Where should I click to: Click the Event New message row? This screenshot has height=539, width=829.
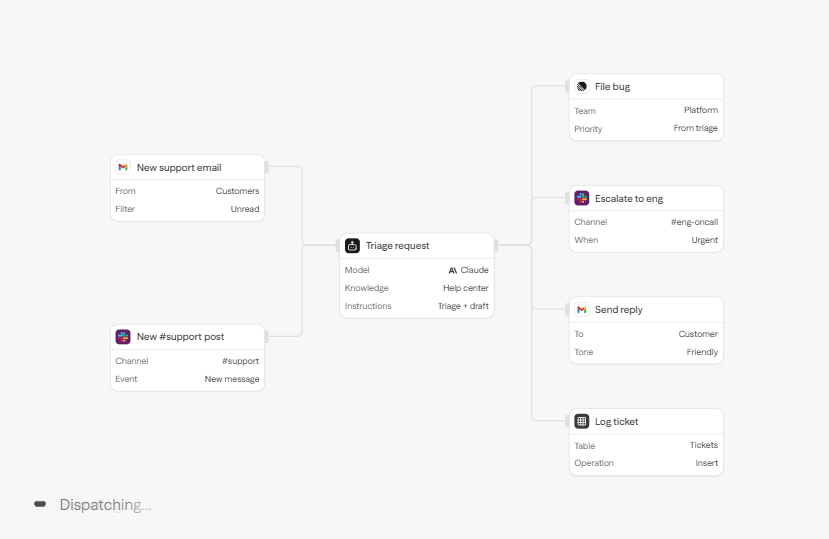[x=187, y=379]
